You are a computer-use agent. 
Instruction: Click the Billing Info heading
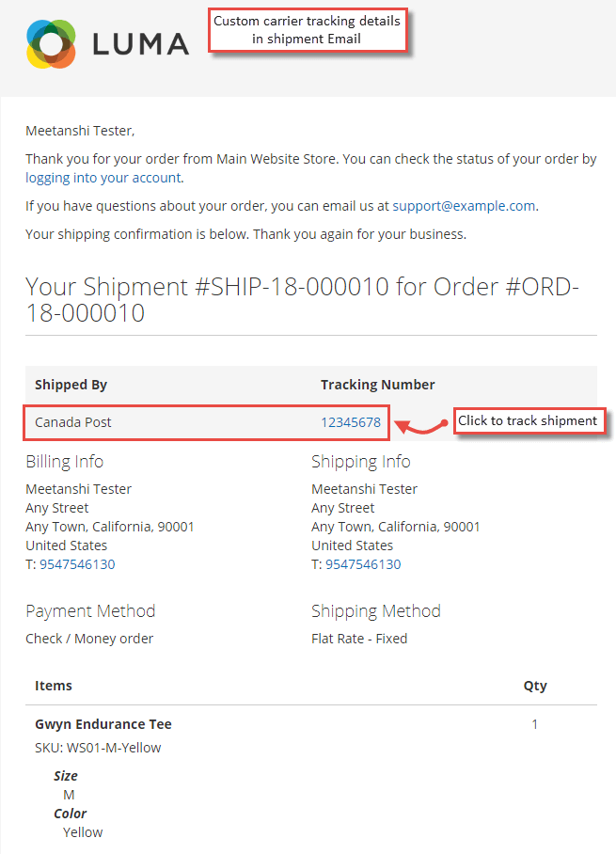(64, 462)
